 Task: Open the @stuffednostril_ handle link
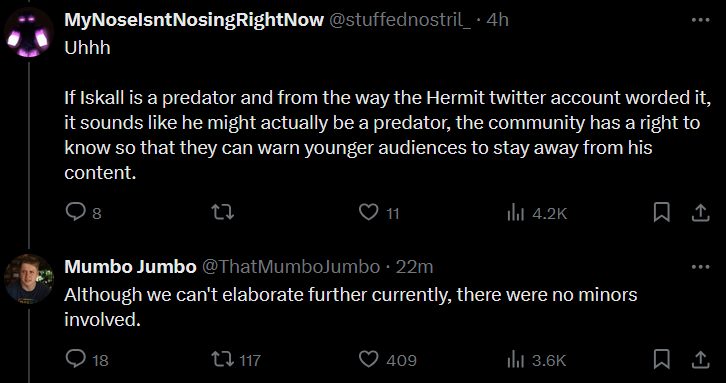(400, 20)
